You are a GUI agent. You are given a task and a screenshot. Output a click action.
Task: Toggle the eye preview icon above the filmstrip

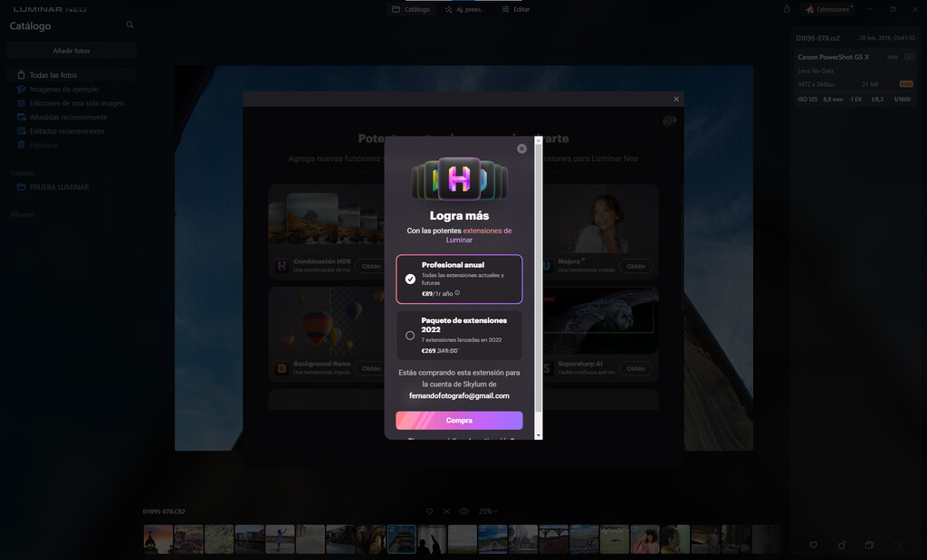pyautogui.click(x=463, y=511)
